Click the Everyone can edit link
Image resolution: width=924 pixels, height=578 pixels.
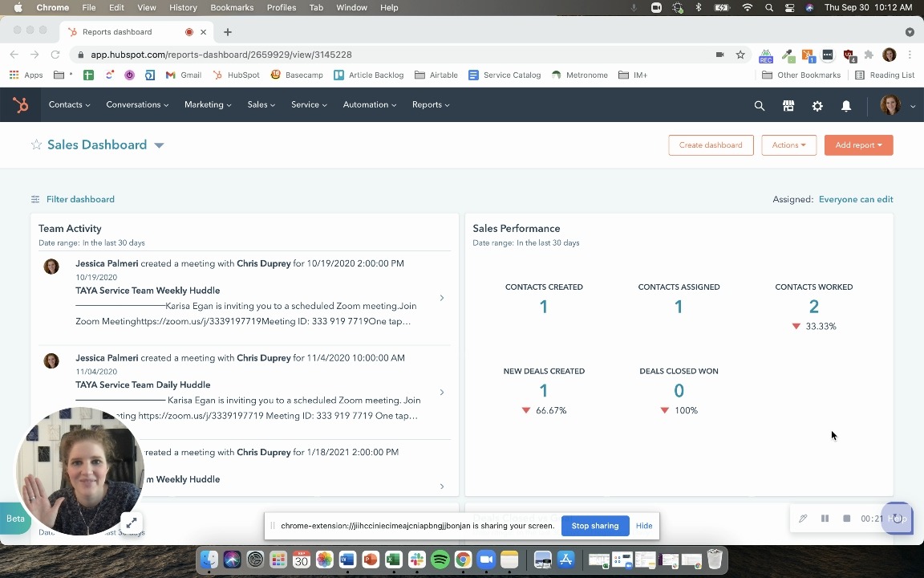[855, 199]
